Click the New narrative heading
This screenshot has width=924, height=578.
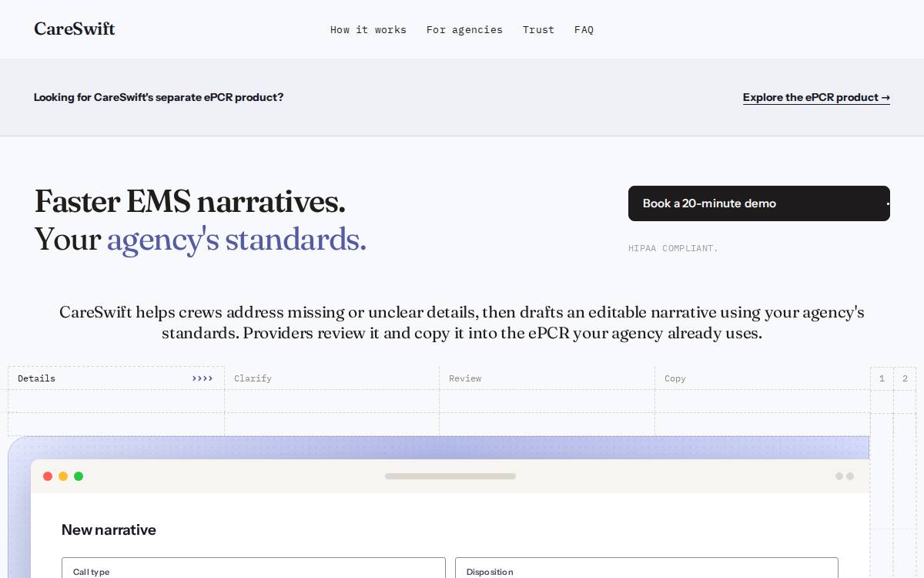(x=109, y=529)
